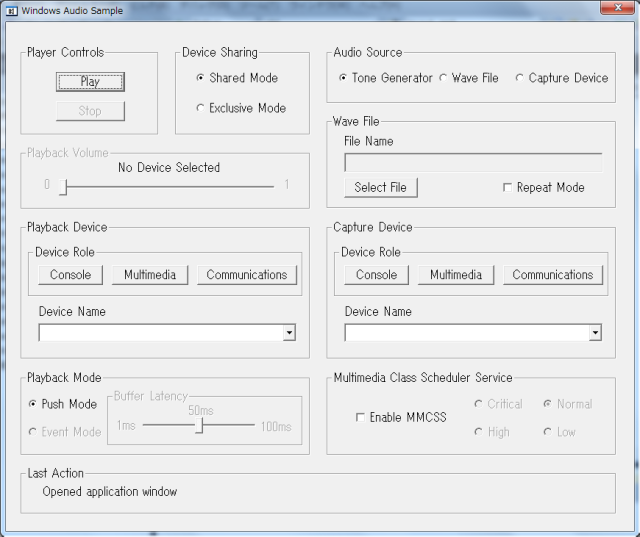640x537 pixels.
Task: Open the Playback Device Name dropdown
Action: [x=289, y=333]
